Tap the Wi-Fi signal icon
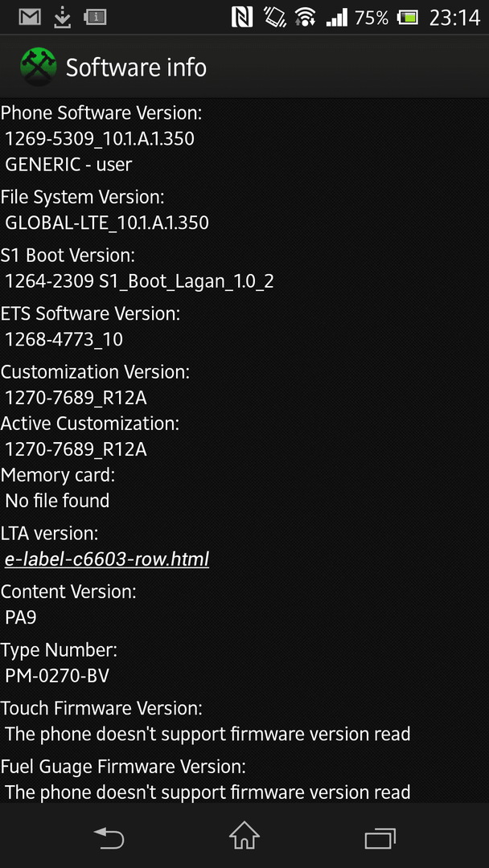 303,18
